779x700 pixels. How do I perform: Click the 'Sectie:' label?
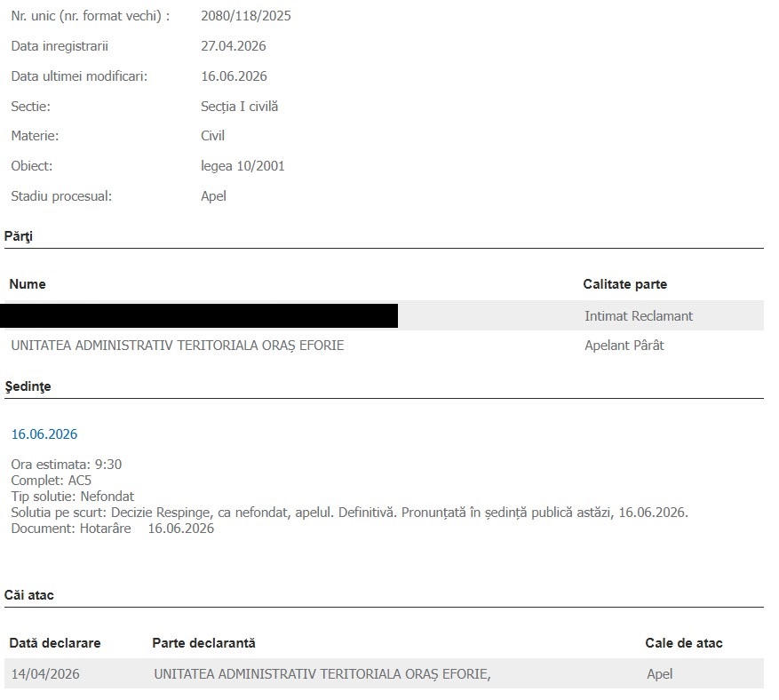(x=31, y=107)
